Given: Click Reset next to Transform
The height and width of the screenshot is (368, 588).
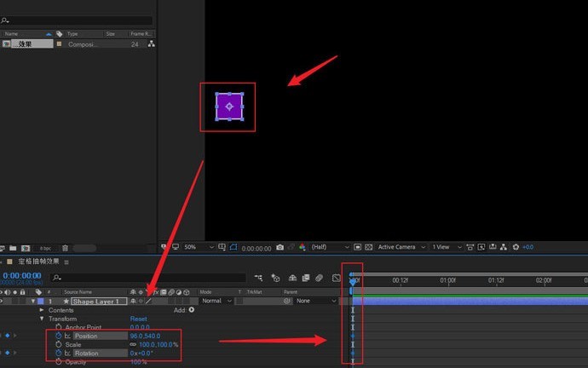Looking at the screenshot, I should (138, 319).
